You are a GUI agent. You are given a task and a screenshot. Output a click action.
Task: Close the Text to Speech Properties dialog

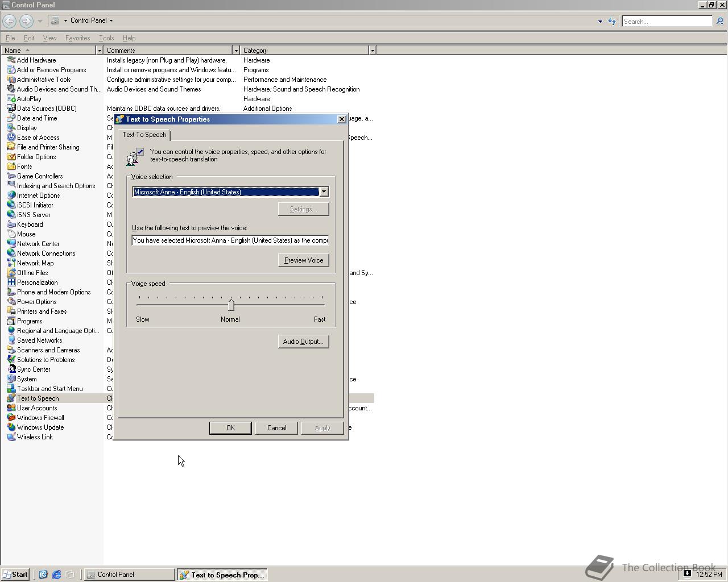coord(341,119)
